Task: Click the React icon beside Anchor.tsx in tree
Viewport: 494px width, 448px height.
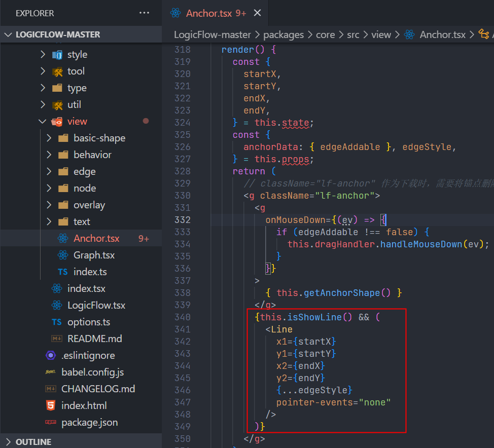Action: (63, 238)
